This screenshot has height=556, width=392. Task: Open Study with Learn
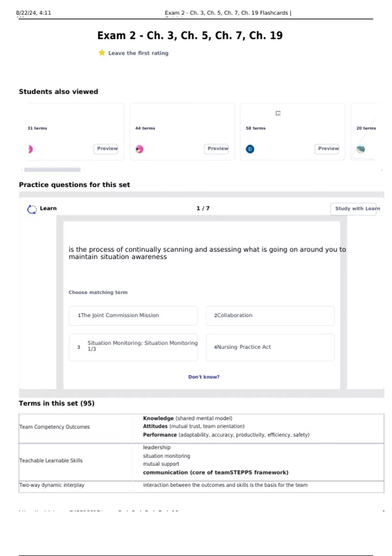354,209
